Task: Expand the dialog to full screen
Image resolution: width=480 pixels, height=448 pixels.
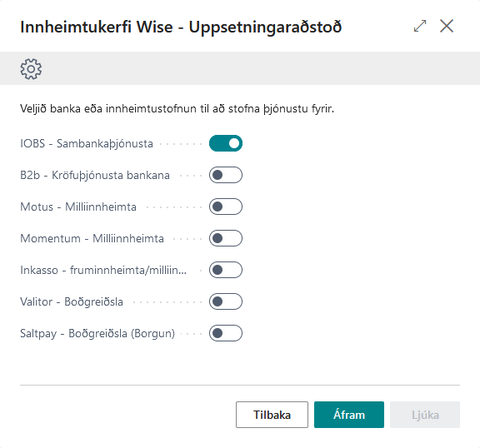Action: pos(420,26)
